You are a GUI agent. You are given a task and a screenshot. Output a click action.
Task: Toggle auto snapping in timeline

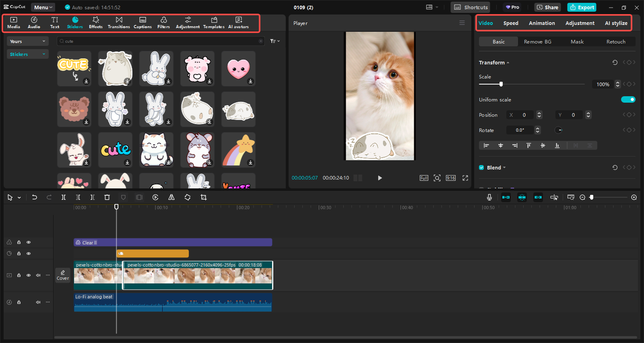click(x=522, y=197)
